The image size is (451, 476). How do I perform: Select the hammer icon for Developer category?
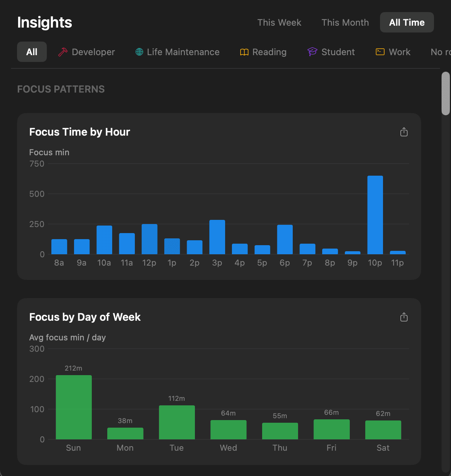click(63, 52)
